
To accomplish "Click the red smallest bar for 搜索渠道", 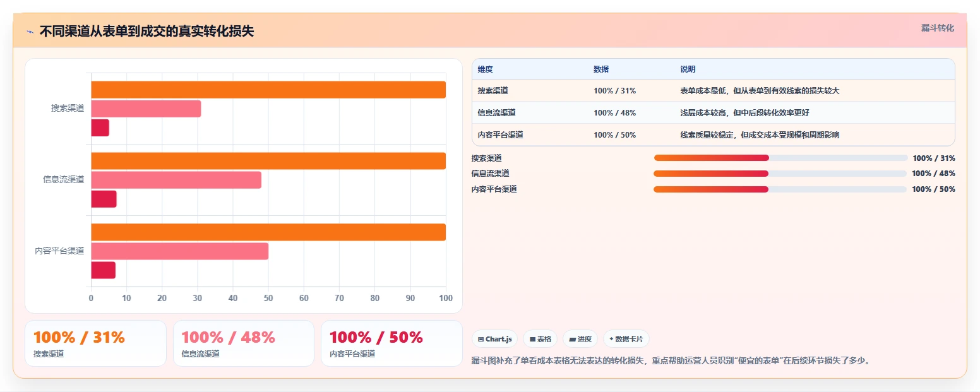I will (100, 128).
